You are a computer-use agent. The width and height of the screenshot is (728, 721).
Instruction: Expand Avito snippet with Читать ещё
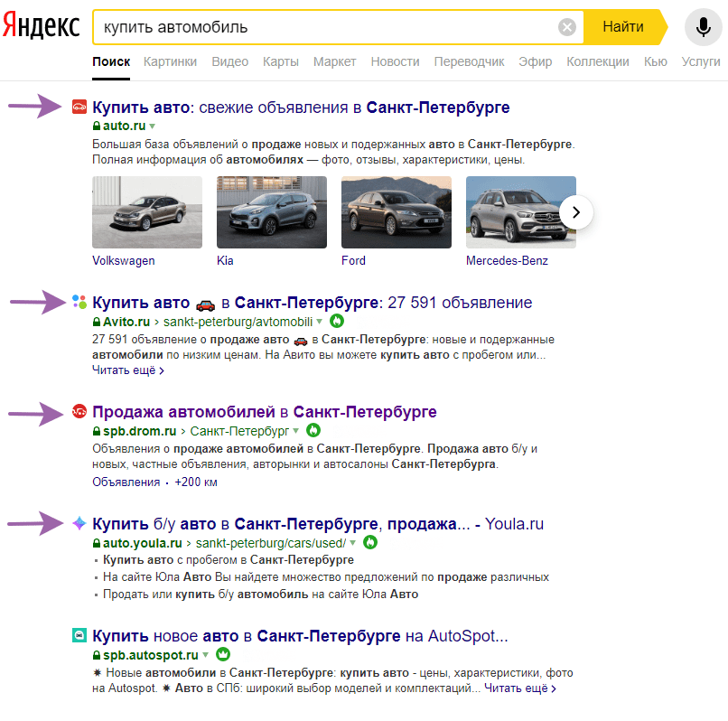(x=128, y=370)
